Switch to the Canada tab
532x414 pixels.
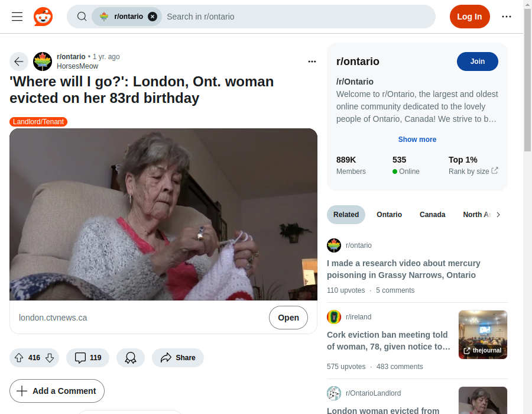[432, 215]
